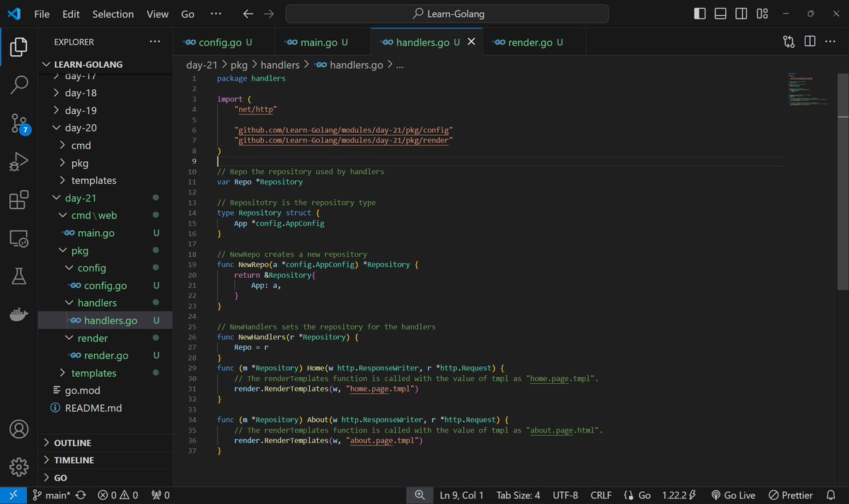Open the notifications bell
Viewport: 849px width, 504px height.
tap(832, 496)
